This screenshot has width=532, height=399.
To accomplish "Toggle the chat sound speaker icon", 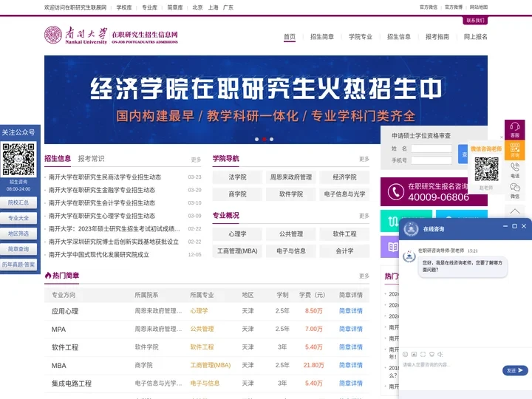I will tap(440, 354).
